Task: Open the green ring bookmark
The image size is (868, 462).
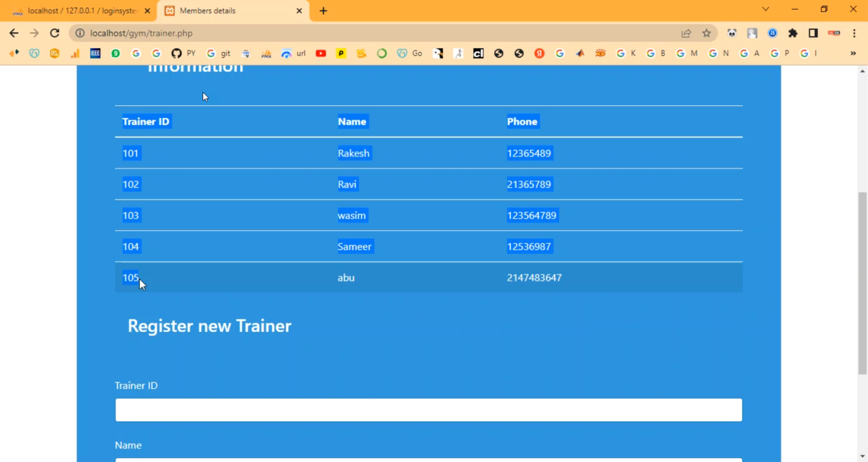Action: tap(382, 53)
